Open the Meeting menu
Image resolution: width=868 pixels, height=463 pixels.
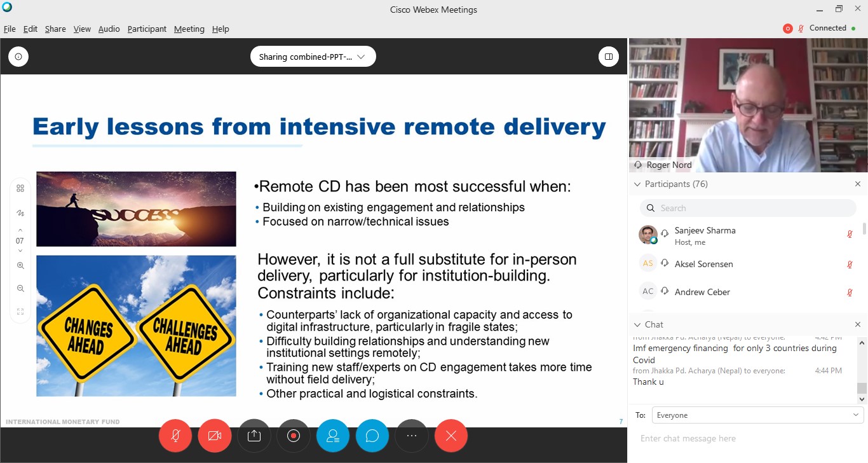click(189, 29)
